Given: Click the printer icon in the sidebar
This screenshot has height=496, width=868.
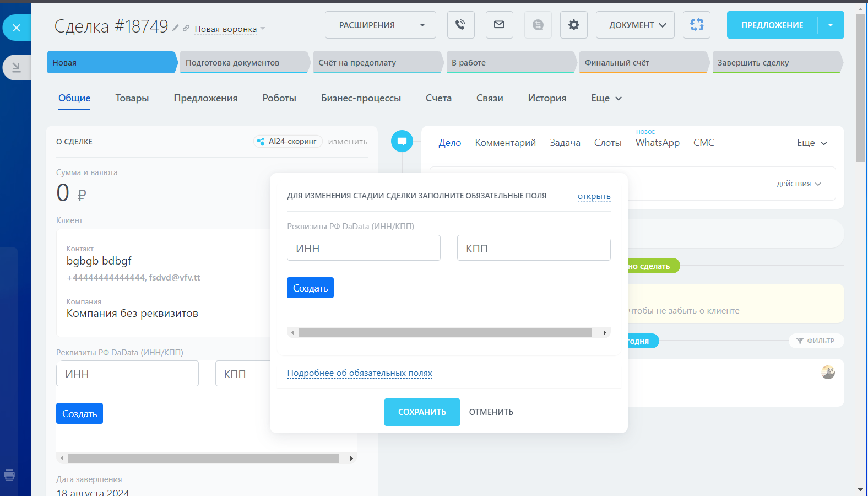Looking at the screenshot, I should (9, 475).
